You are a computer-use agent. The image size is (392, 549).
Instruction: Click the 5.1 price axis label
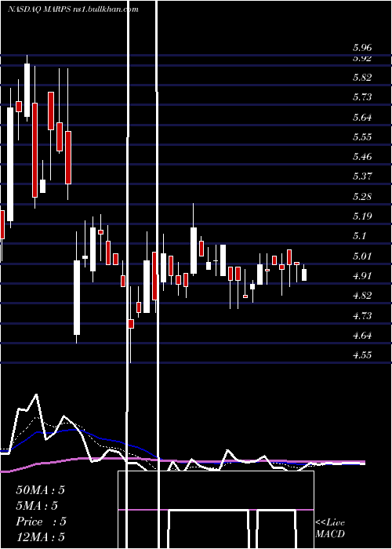(x=359, y=236)
